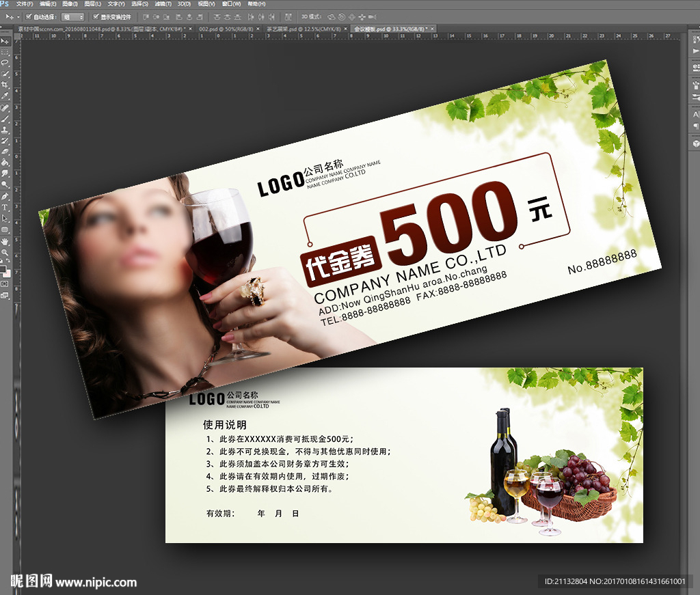The image size is (700, 595).
Task: Select the Eyedropper tool
Action: [x=5, y=96]
